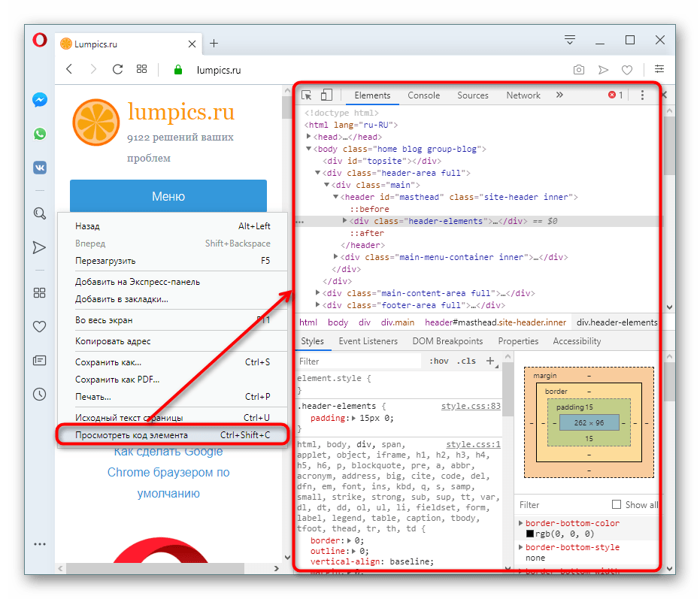Enable the Show all checkbox
Screen dimensions: 700x599
tap(617, 505)
